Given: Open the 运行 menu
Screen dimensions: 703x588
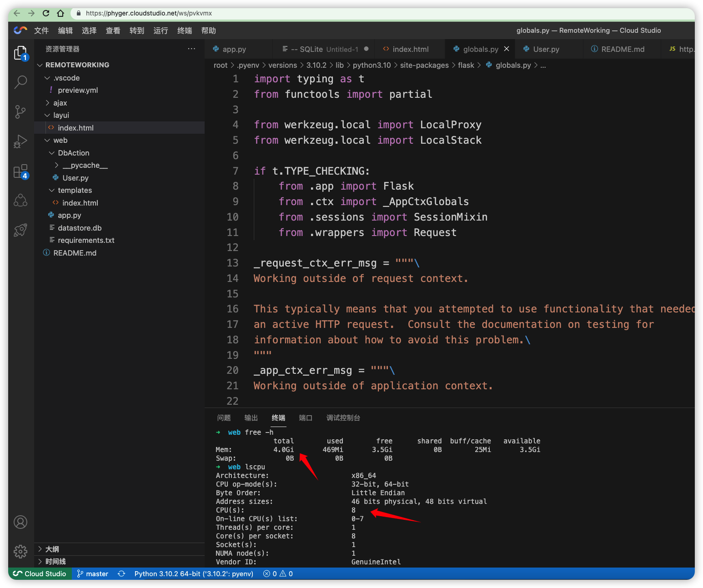Looking at the screenshot, I should (x=160, y=30).
